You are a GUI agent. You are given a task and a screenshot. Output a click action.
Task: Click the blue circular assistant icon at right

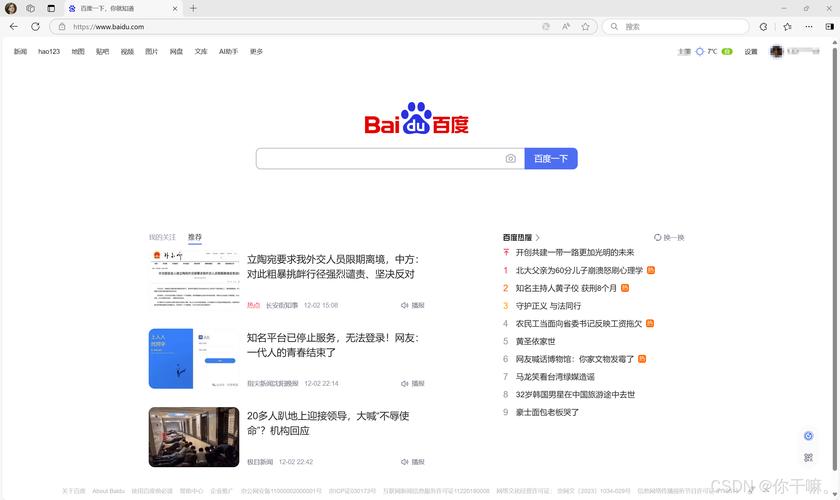pyautogui.click(x=808, y=436)
